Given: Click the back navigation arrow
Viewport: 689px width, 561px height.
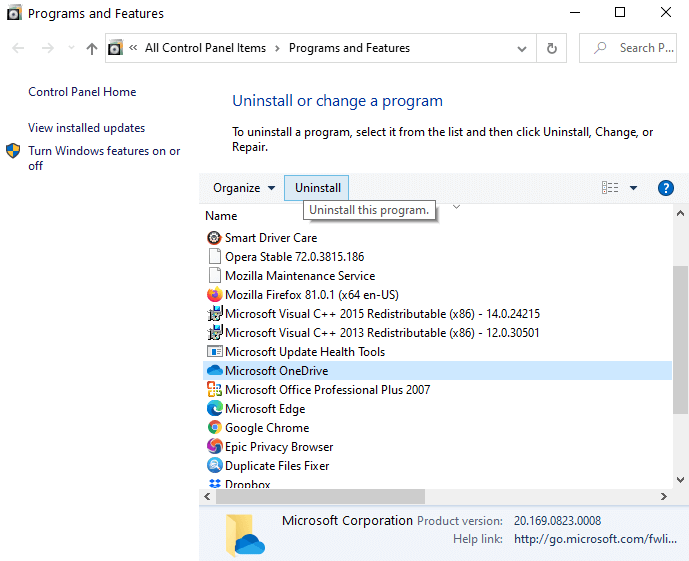Looking at the screenshot, I should tap(18, 48).
